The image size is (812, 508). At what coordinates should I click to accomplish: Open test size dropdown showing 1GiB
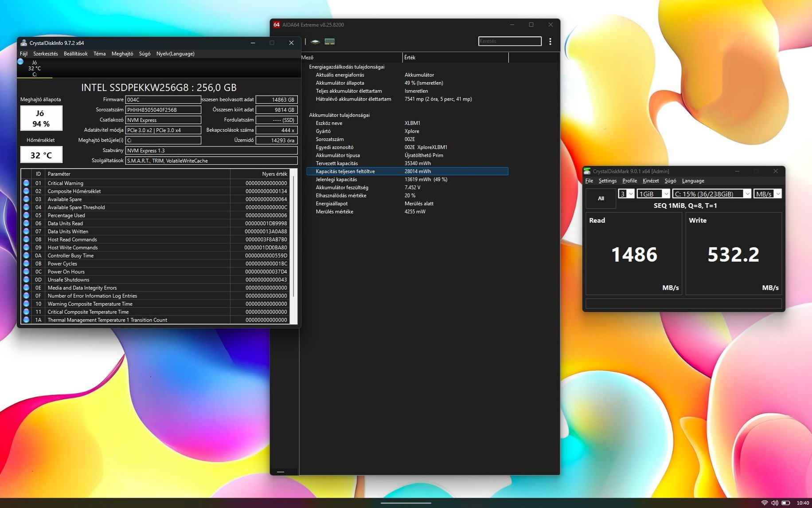point(653,194)
